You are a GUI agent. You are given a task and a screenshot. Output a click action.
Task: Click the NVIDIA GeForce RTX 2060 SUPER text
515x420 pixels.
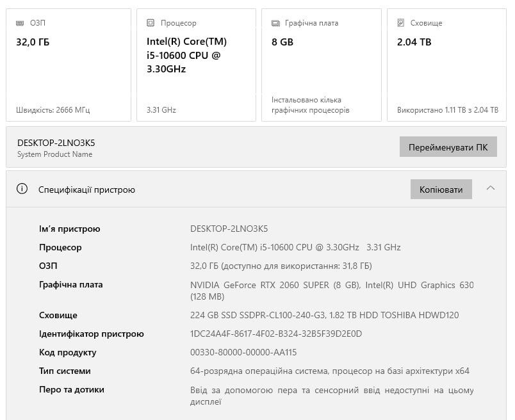(275, 285)
